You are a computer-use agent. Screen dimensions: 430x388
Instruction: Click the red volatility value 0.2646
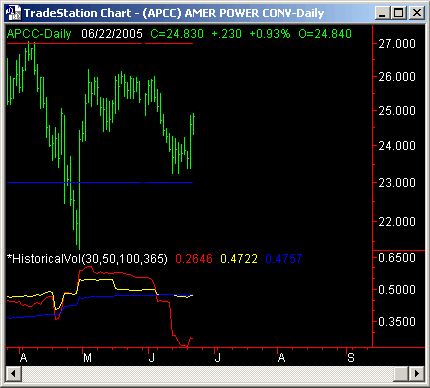(x=194, y=259)
